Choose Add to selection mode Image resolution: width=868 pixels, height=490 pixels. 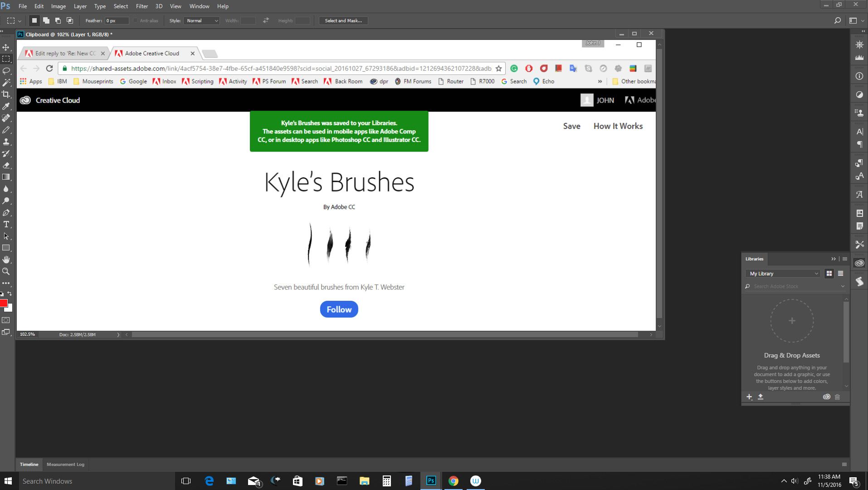pyautogui.click(x=46, y=20)
